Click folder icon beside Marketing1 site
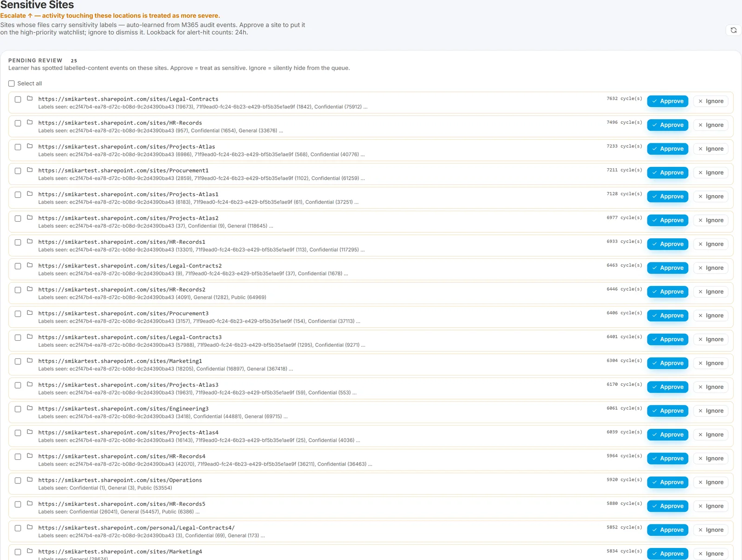Image resolution: width=742 pixels, height=560 pixels. pos(30,360)
